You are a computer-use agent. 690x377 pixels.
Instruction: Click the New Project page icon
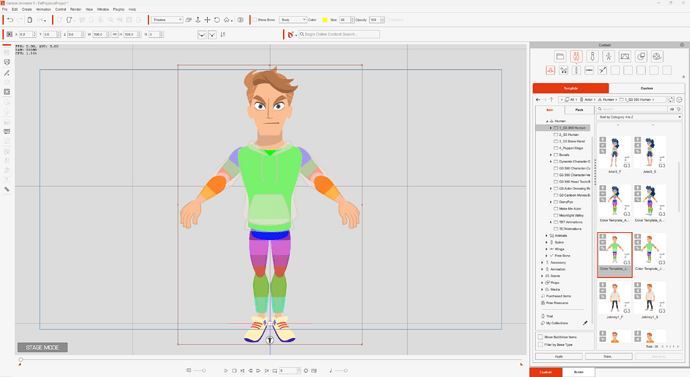coord(29,20)
